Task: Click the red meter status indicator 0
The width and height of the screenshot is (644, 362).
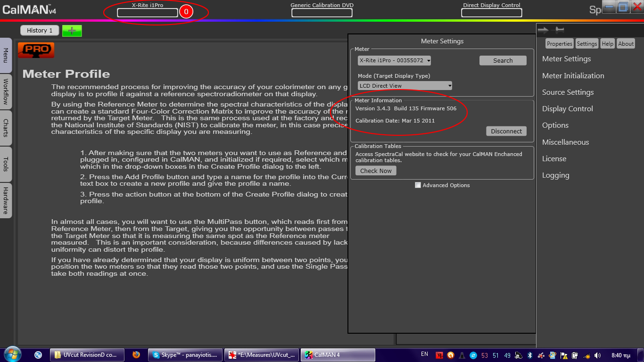Action: [x=186, y=12]
